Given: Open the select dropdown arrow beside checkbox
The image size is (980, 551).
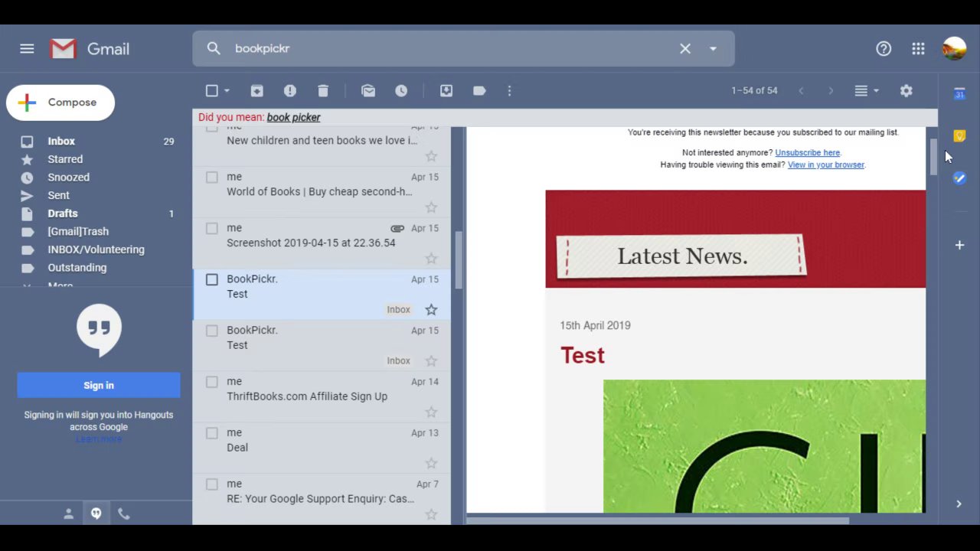Looking at the screenshot, I should 227,90.
